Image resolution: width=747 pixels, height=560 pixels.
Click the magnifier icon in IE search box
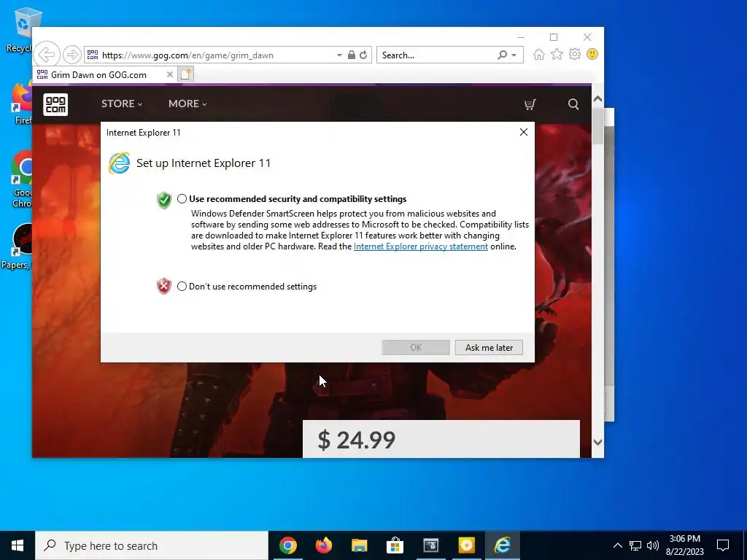502,55
